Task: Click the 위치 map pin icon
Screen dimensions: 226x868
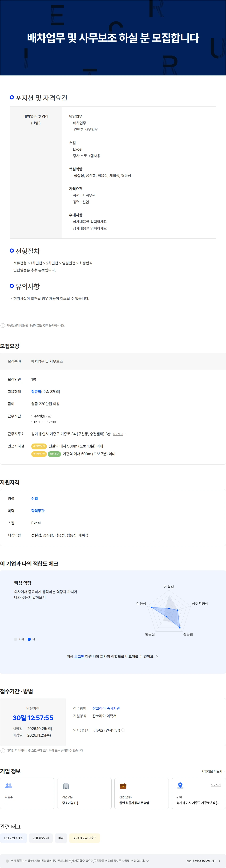Action: tap(181, 786)
